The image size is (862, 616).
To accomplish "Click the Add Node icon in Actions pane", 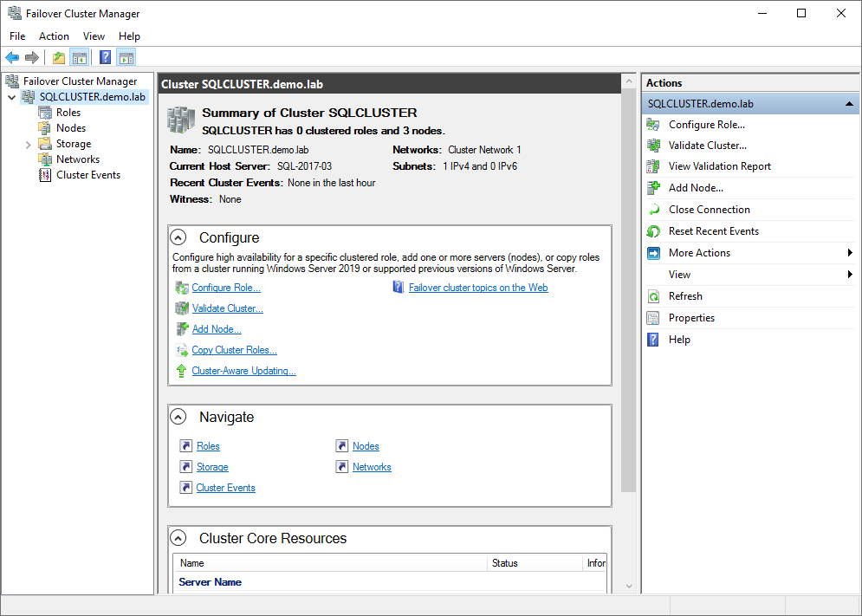I will point(652,187).
